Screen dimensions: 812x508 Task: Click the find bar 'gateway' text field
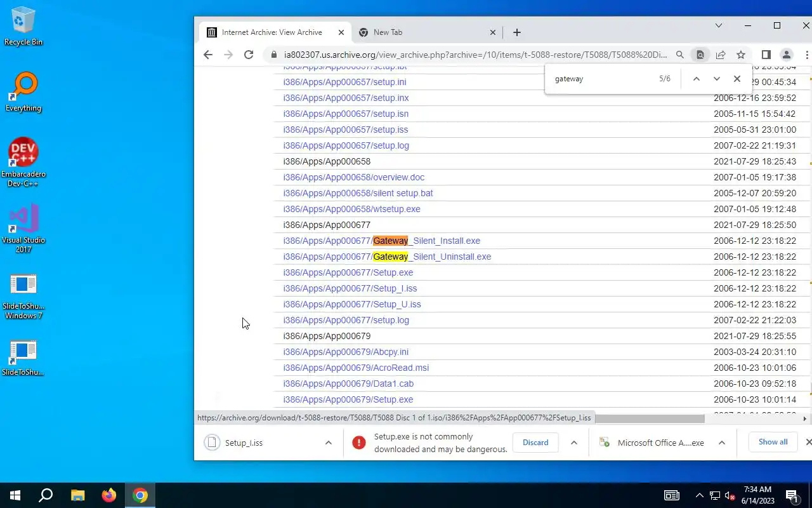[603, 79]
